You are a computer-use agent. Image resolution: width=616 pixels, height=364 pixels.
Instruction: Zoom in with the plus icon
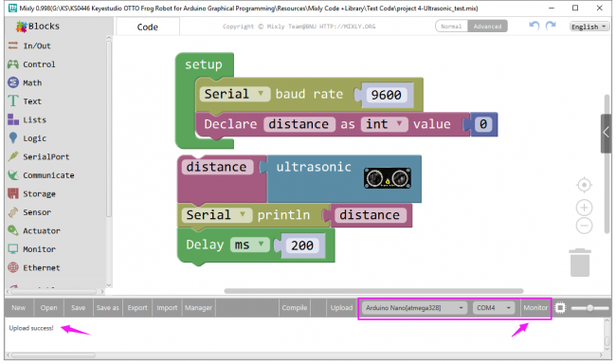584,208
